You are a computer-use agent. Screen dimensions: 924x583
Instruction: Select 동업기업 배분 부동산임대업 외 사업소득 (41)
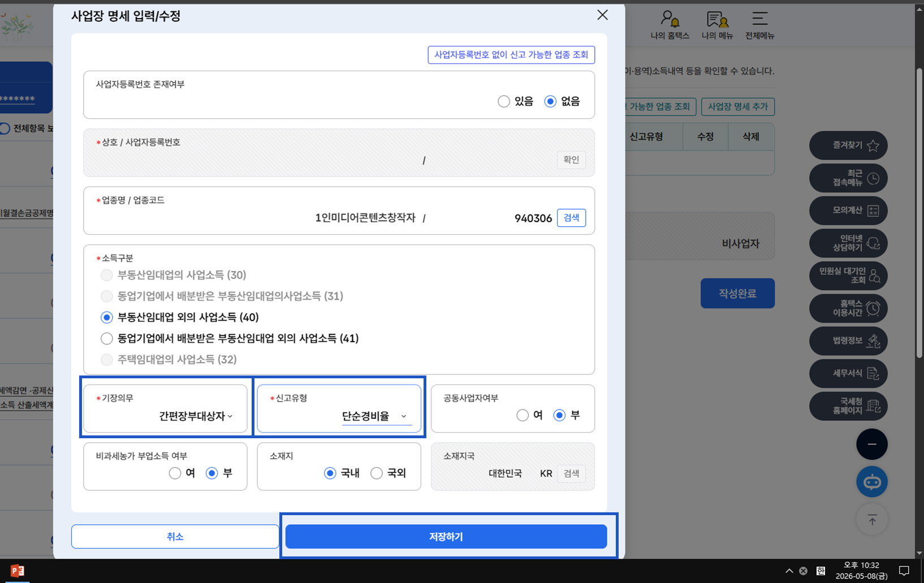[x=106, y=338]
